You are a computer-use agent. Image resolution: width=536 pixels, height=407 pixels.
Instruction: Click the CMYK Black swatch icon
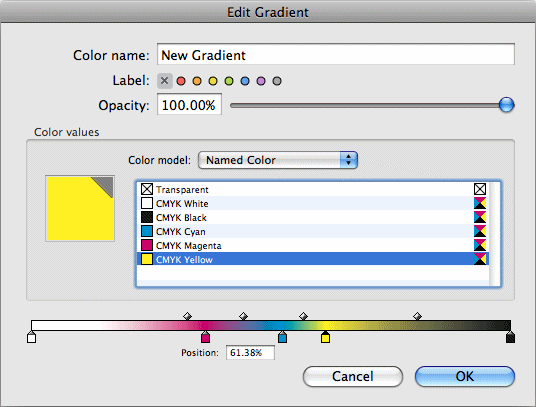coord(147,217)
